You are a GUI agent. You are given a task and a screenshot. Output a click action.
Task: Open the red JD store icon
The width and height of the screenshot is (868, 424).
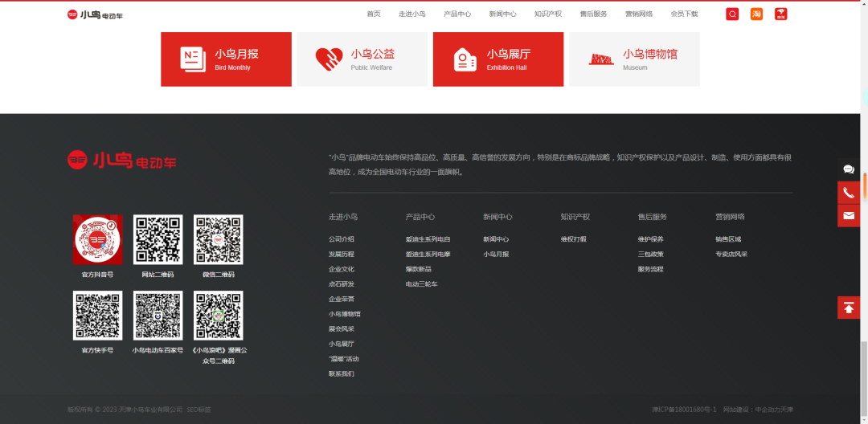click(780, 14)
